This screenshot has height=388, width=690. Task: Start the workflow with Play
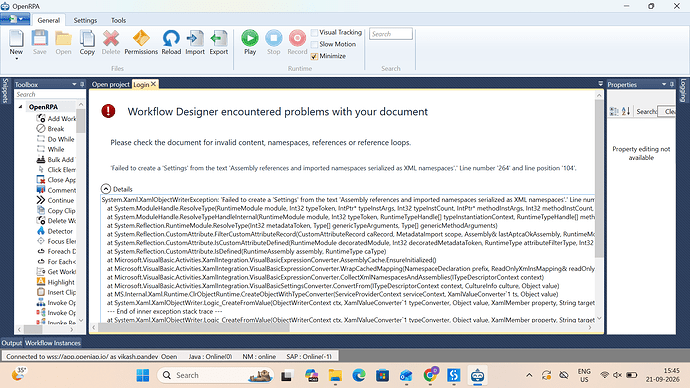click(x=250, y=42)
